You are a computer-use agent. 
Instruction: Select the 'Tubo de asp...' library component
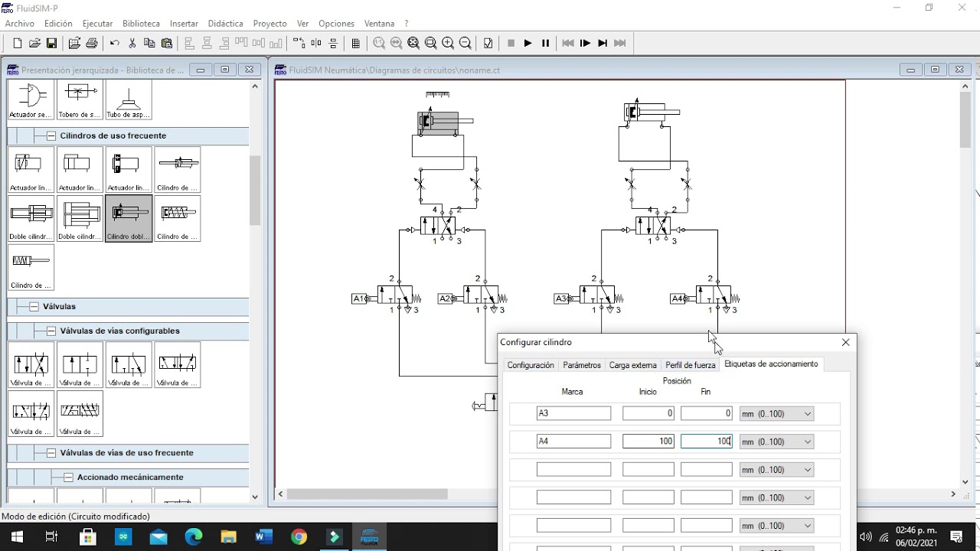tap(129, 99)
